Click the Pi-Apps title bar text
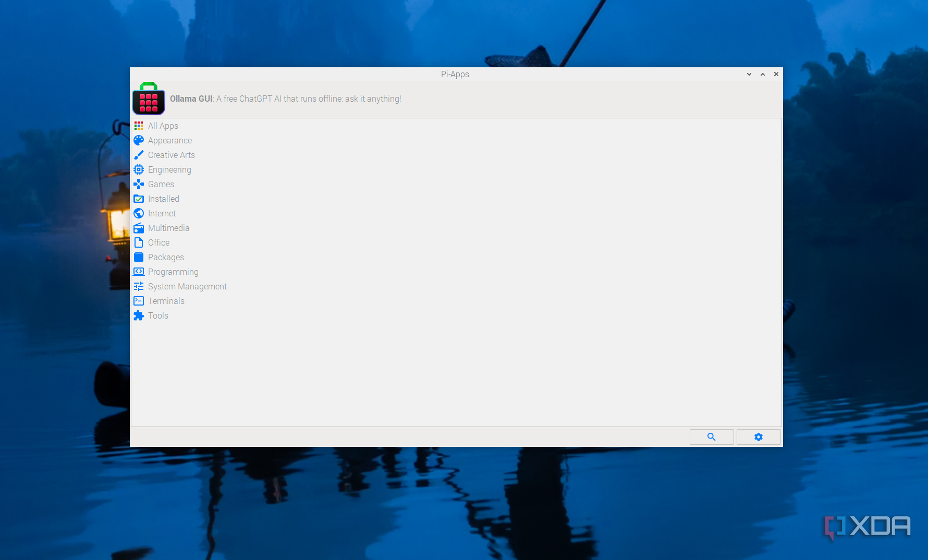The height and width of the screenshot is (560, 928). pos(455,74)
